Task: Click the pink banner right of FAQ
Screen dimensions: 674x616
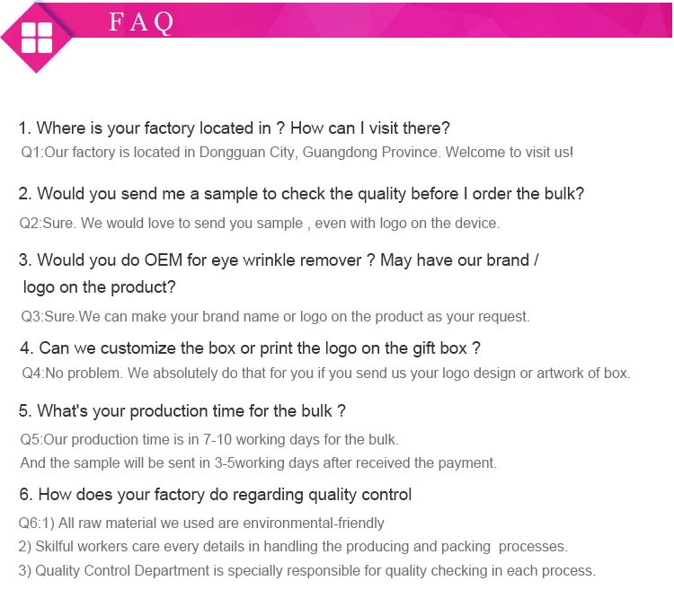Action: coord(422,20)
